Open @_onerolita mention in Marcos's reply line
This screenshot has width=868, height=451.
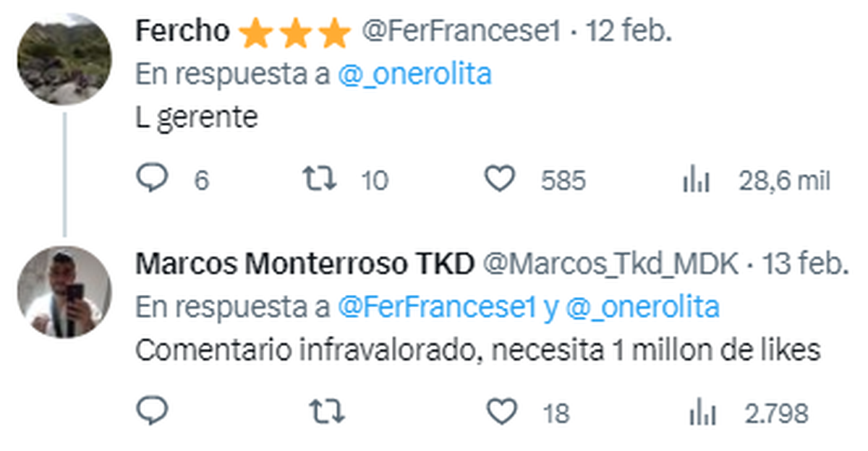point(642,308)
